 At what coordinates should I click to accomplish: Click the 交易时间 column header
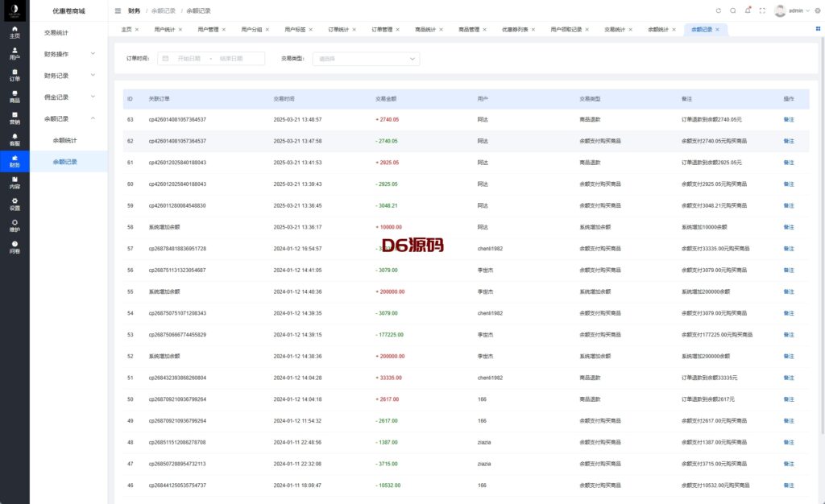pyautogui.click(x=284, y=99)
